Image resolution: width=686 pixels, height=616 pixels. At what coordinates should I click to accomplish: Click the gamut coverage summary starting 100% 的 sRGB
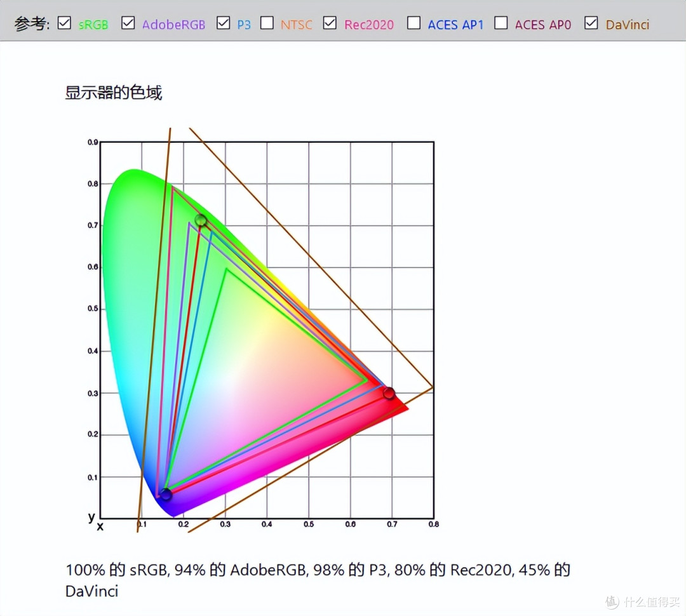click(318, 580)
